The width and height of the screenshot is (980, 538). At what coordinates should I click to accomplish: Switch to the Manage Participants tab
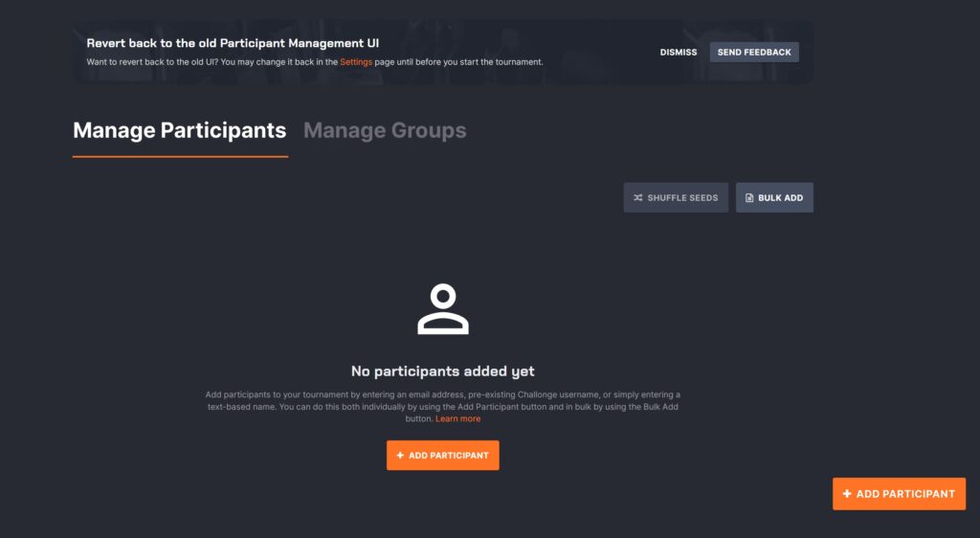coord(179,130)
